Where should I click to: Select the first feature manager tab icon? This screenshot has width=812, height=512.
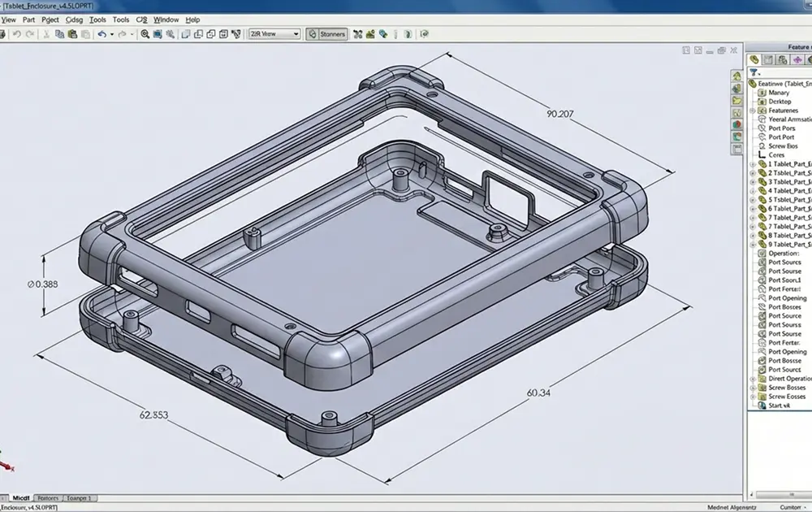click(754, 59)
